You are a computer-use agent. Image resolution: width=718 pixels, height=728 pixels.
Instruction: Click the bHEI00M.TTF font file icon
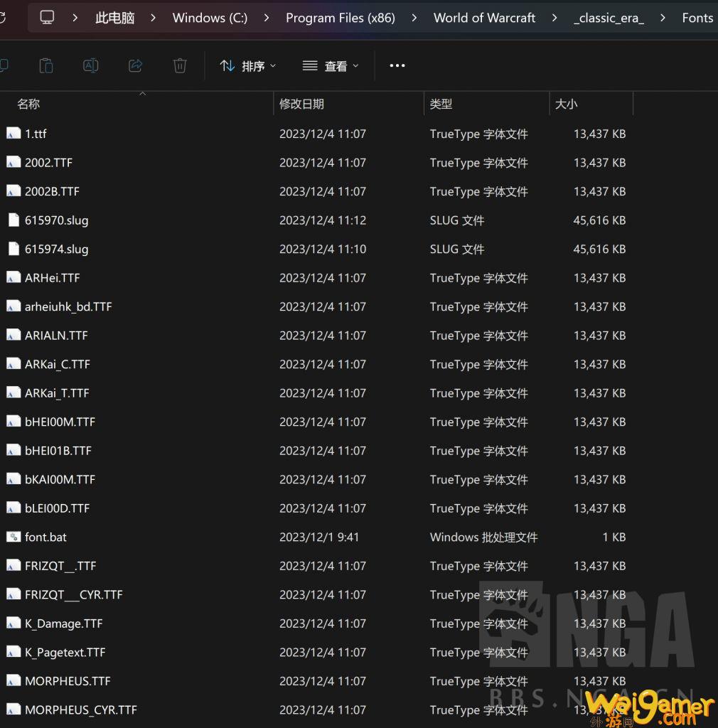(x=14, y=422)
